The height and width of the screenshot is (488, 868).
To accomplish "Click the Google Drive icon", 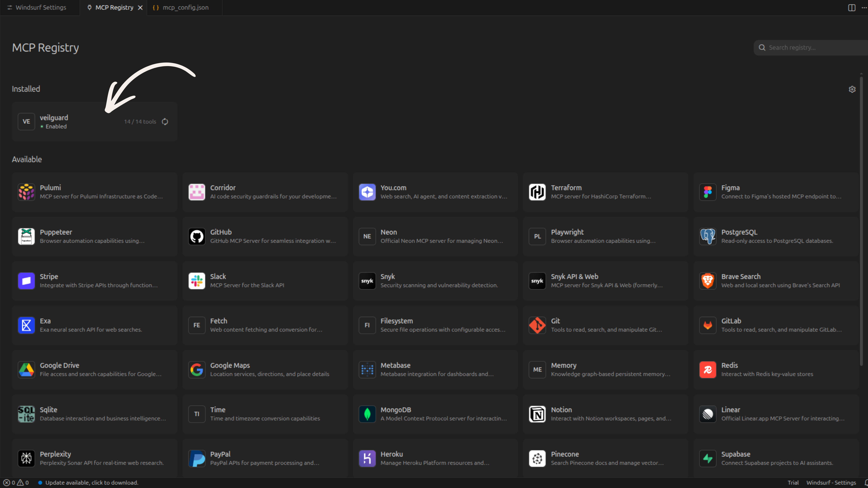I will (x=26, y=370).
